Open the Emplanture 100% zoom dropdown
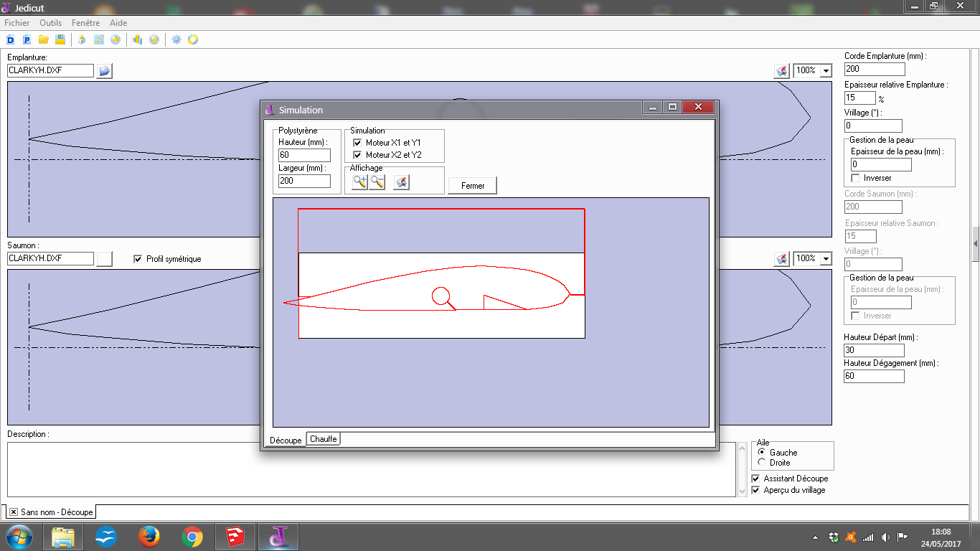 tap(825, 70)
